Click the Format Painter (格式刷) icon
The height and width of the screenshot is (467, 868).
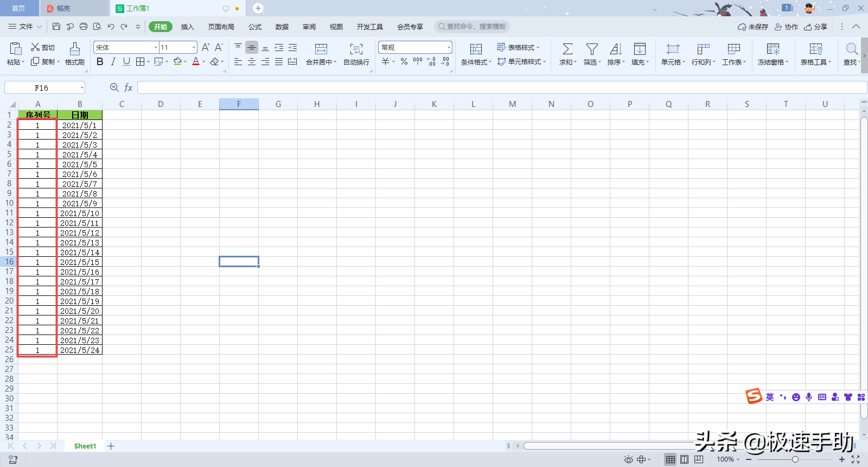(x=75, y=49)
